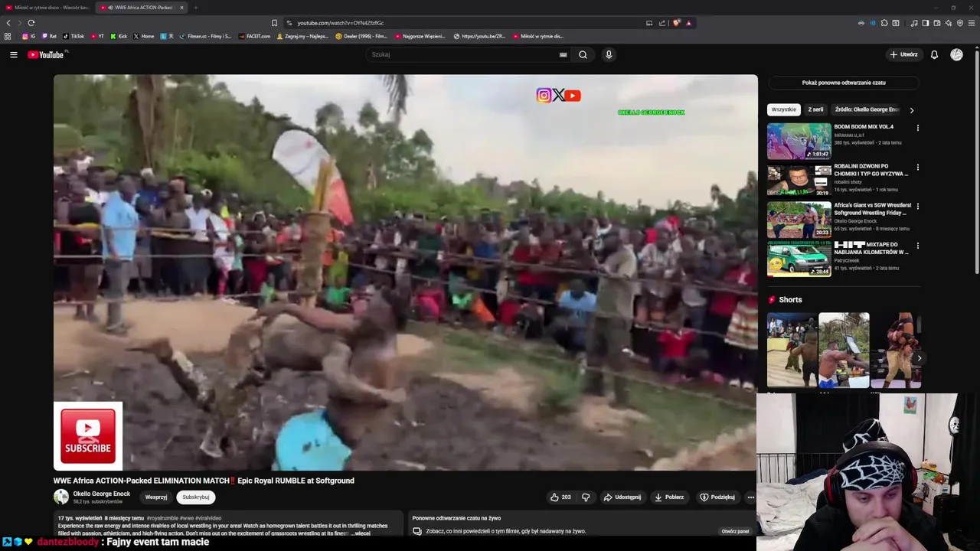980x551 pixels.
Task: Select the Z serii filter chip
Action: [x=815, y=109]
